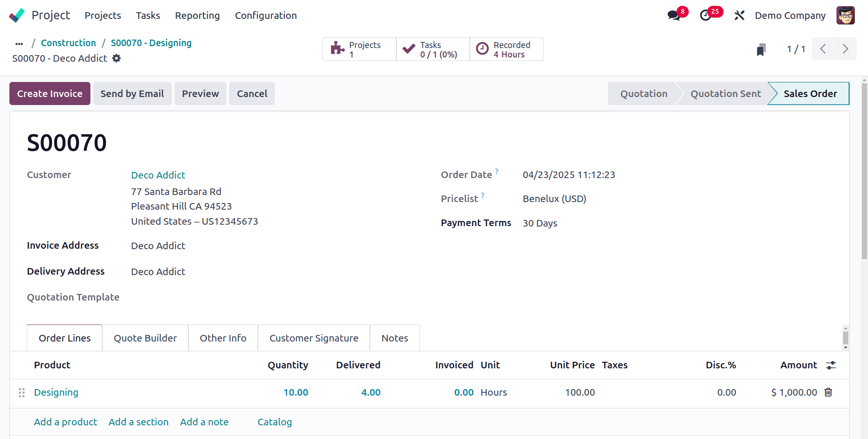Delete the Designing order line trash icon
This screenshot has height=439, width=868.
pos(828,392)
